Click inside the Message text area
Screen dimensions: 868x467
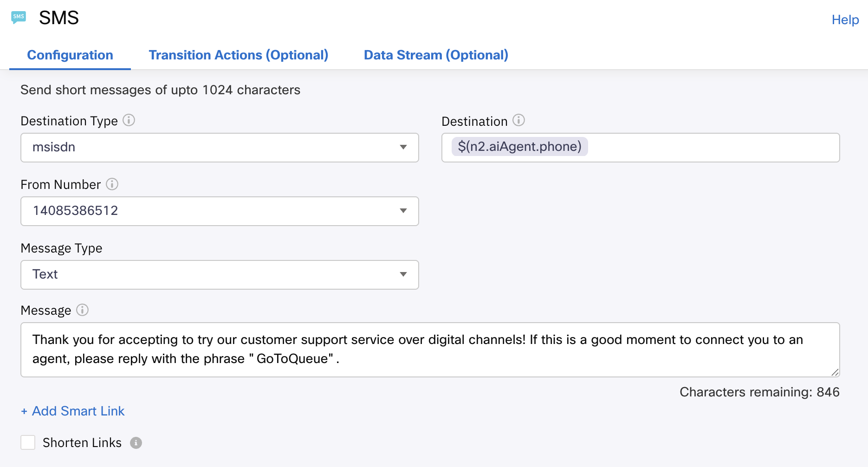[430, 350]
